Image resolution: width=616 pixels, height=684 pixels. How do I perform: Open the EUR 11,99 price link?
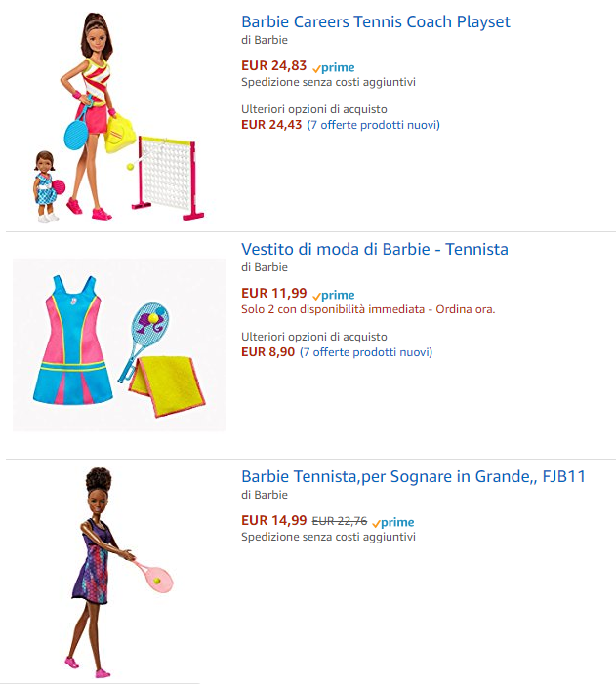pyautogui.click(x=273, y=293)
